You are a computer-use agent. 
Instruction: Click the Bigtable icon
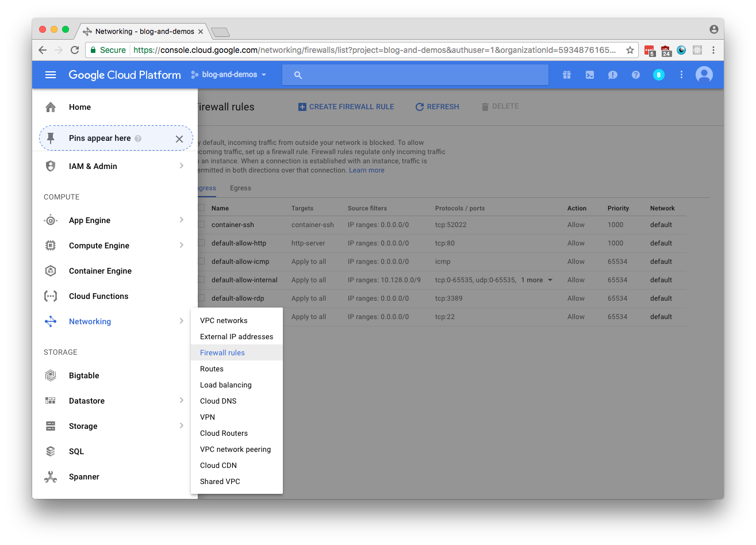(x=51, y=375)
